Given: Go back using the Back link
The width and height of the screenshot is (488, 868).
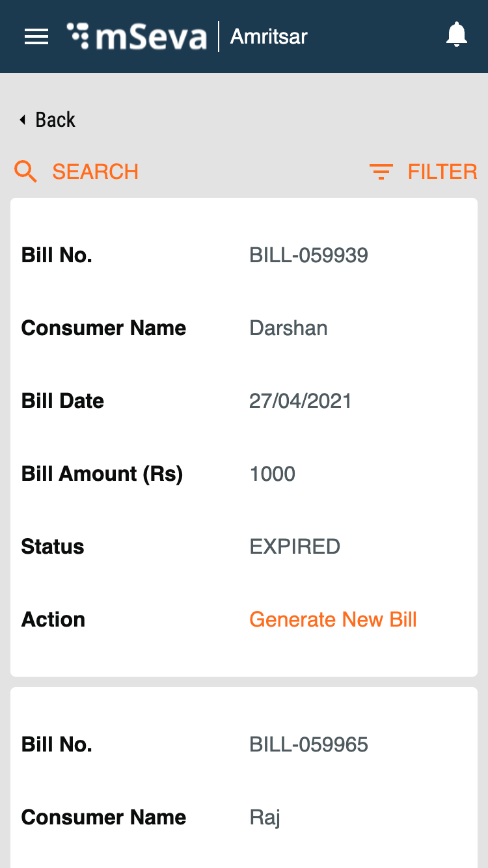Looking at the screenshot, I should [55, 120].
